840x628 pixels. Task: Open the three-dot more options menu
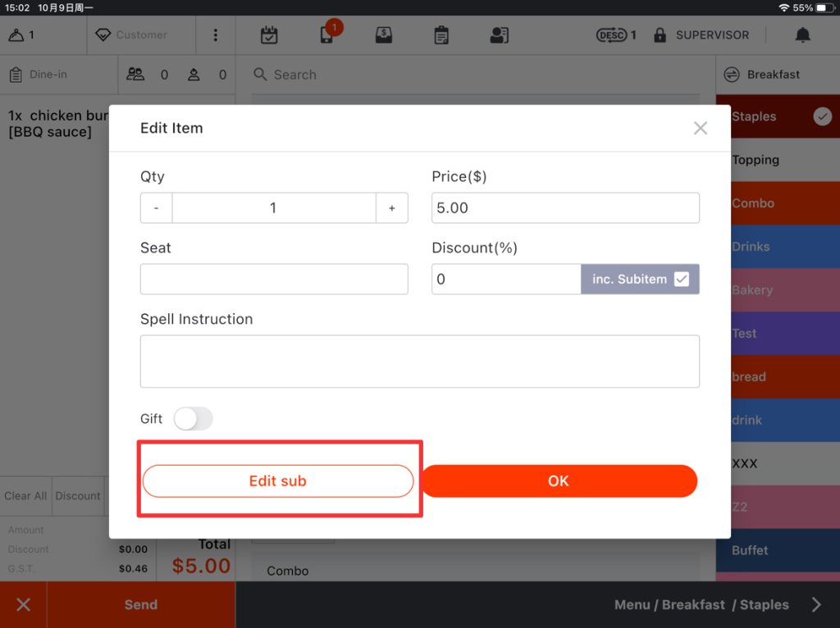point(216,35)
